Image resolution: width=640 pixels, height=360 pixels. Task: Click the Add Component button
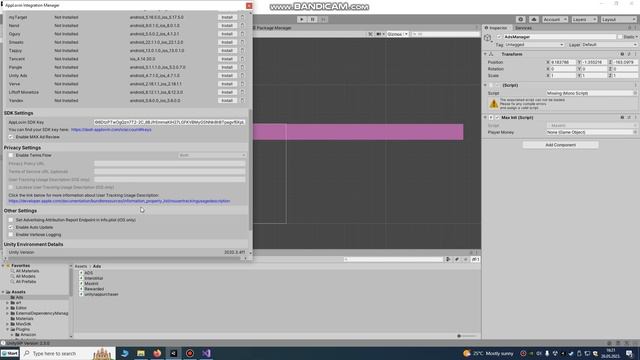click(x=561, y=145)
